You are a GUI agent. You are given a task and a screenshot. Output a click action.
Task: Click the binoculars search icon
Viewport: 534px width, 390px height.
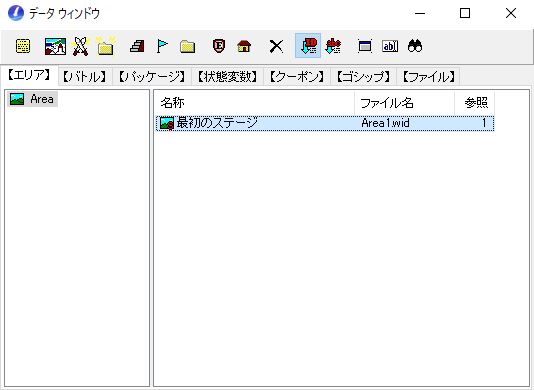(x=415, y=46)
